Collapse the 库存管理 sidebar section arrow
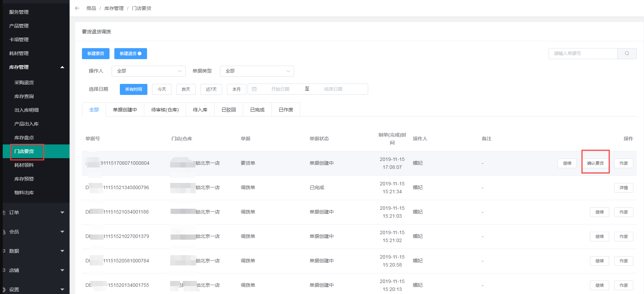The height and width of the screenshot is (294, 644). (62, 67)
